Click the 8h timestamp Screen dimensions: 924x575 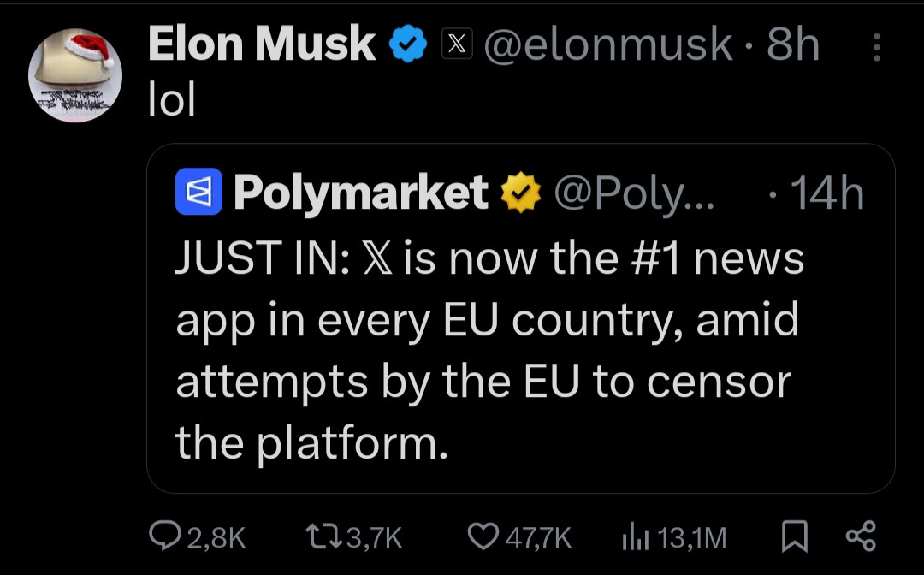pyautogui.click(x=793, y=44)
